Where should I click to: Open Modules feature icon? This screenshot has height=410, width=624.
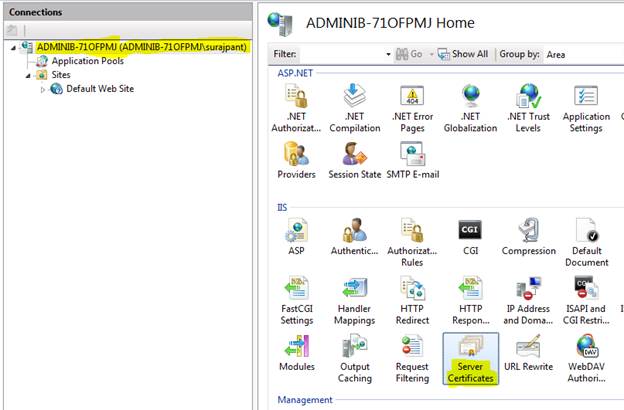click(x=296, y=353)
